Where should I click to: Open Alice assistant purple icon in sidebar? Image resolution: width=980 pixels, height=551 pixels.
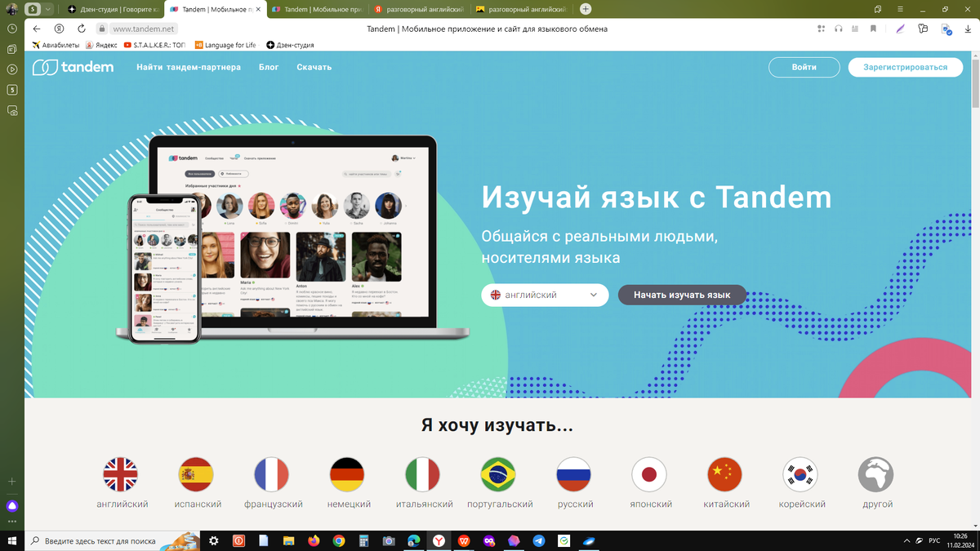click(12, 506)
